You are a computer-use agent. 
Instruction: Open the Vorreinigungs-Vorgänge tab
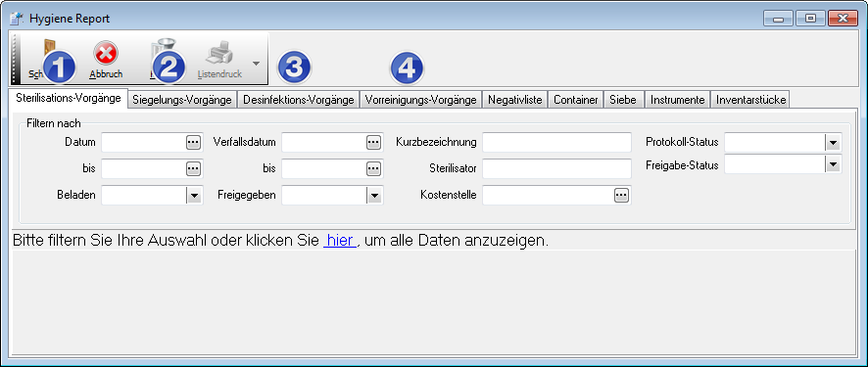[420, 100]
